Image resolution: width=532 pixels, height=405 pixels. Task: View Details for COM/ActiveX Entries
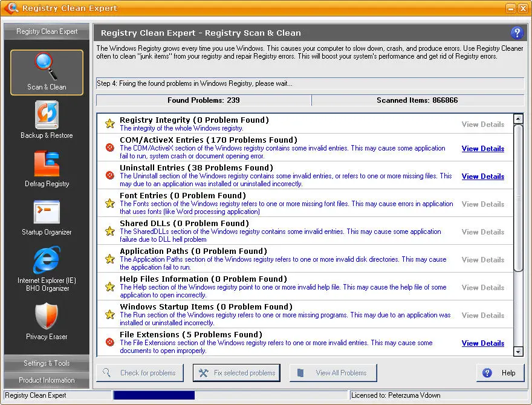483,149
